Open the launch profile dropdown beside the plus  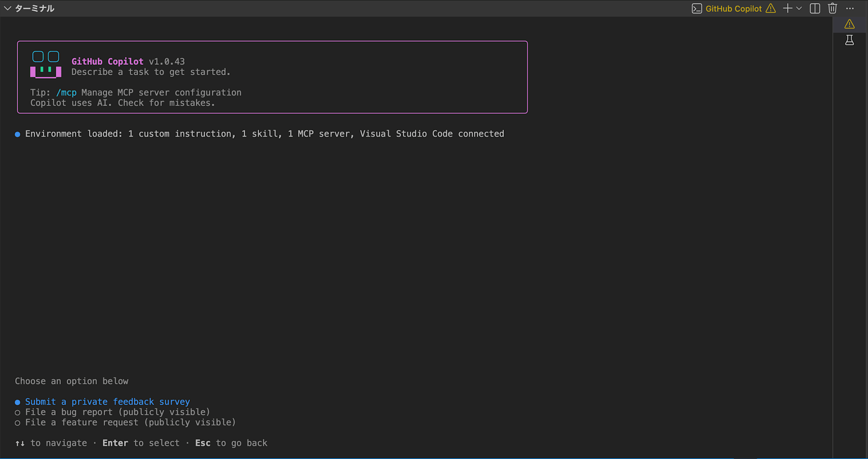(x=799, y=8)
